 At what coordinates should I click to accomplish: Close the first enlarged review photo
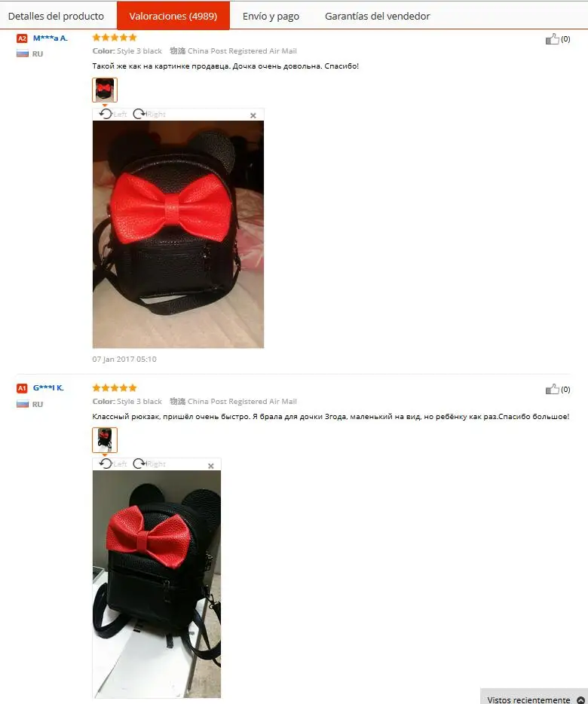[253, 116]
